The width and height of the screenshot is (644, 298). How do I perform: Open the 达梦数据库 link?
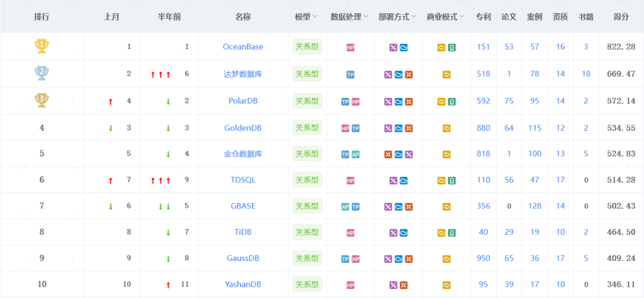pyautogui.click(x=243, y=75)
